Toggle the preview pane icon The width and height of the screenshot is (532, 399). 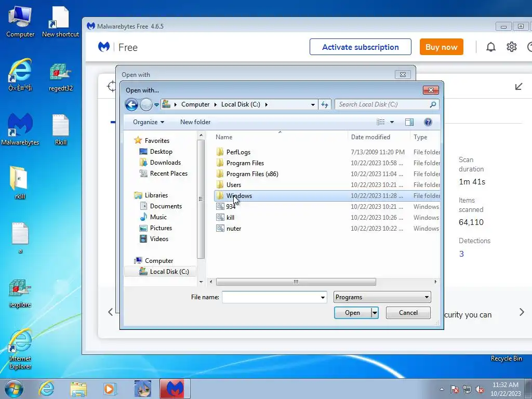tap(409, 122)
